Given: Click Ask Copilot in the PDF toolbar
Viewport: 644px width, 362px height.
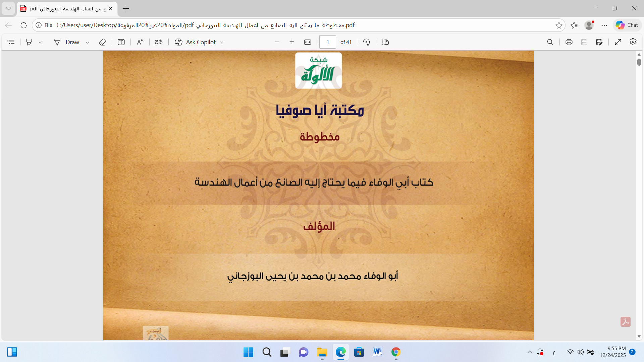Looking at the screenshot, I should 196,42.
